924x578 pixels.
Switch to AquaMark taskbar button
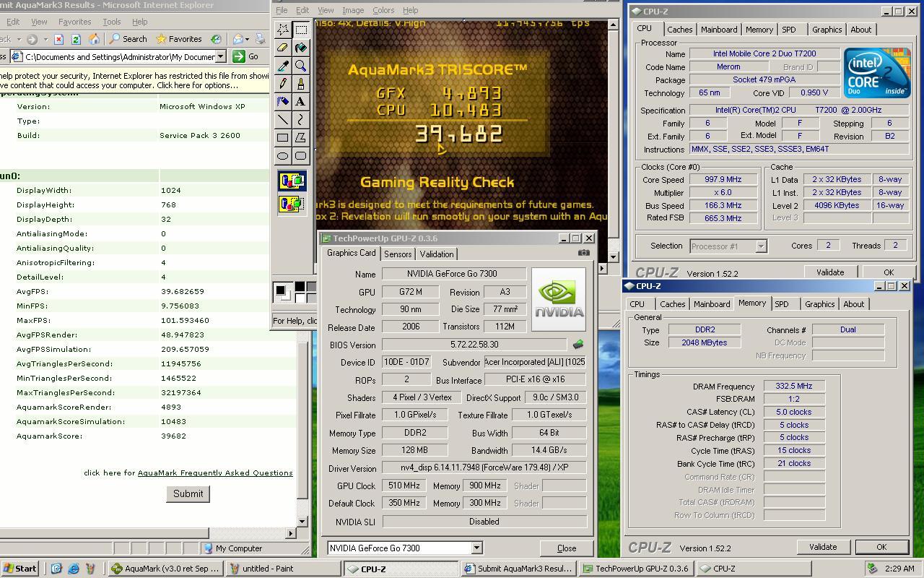165,569
